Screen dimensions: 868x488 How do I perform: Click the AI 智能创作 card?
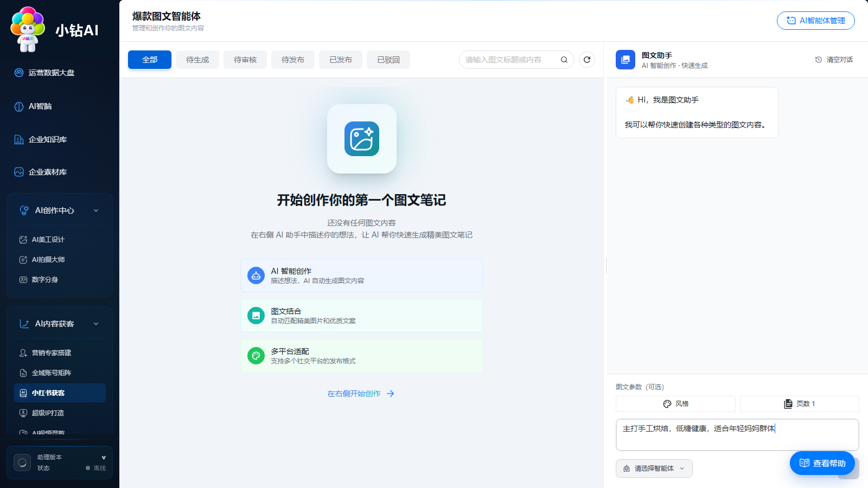(x=362, y=275)
